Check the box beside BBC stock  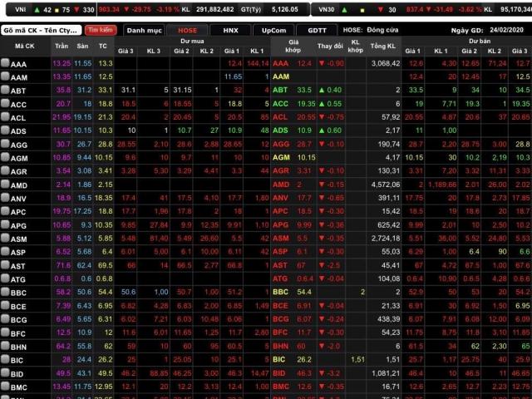(5, 293)
